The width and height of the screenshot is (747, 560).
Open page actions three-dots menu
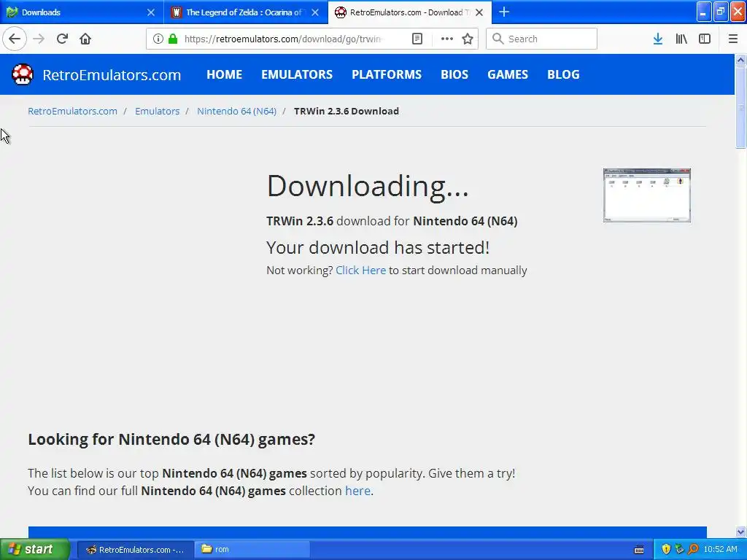tap(447, 39)
